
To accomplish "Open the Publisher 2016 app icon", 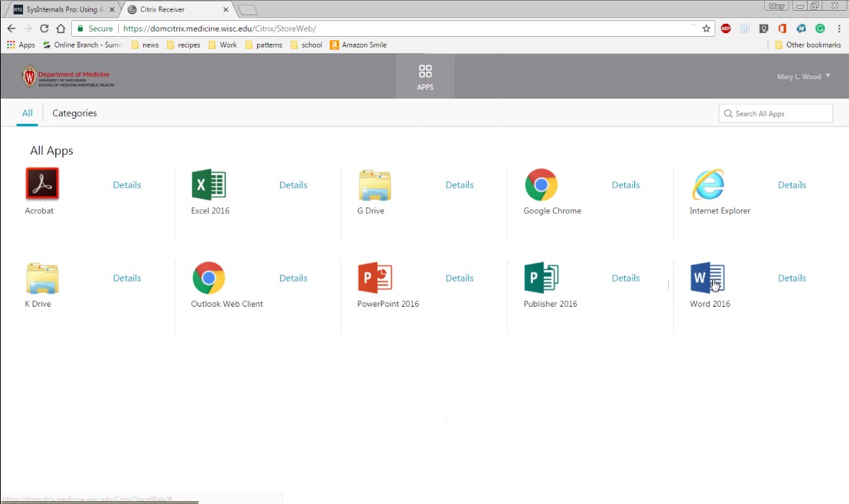I will click(x=541, y=278).
